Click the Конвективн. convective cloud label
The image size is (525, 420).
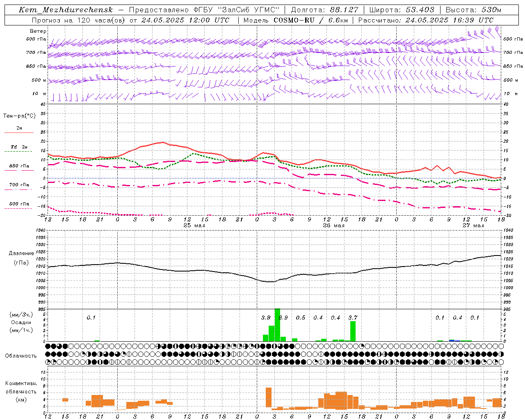21,383
